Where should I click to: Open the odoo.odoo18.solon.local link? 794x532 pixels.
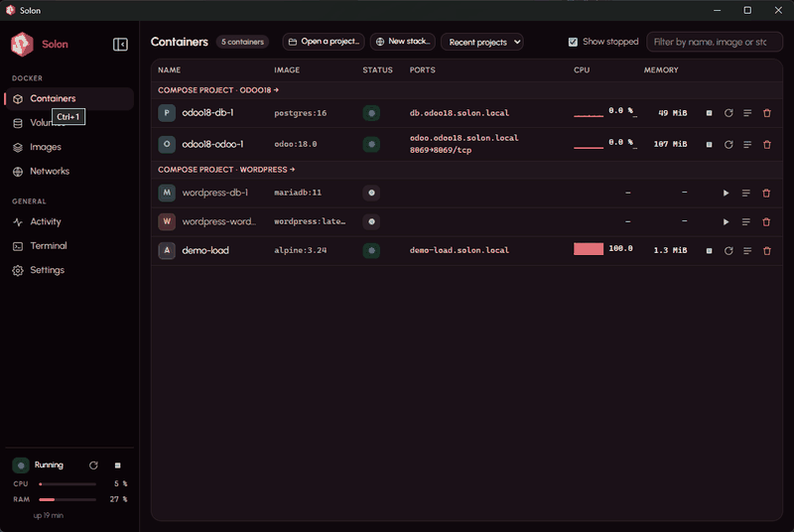pos(463,138)
